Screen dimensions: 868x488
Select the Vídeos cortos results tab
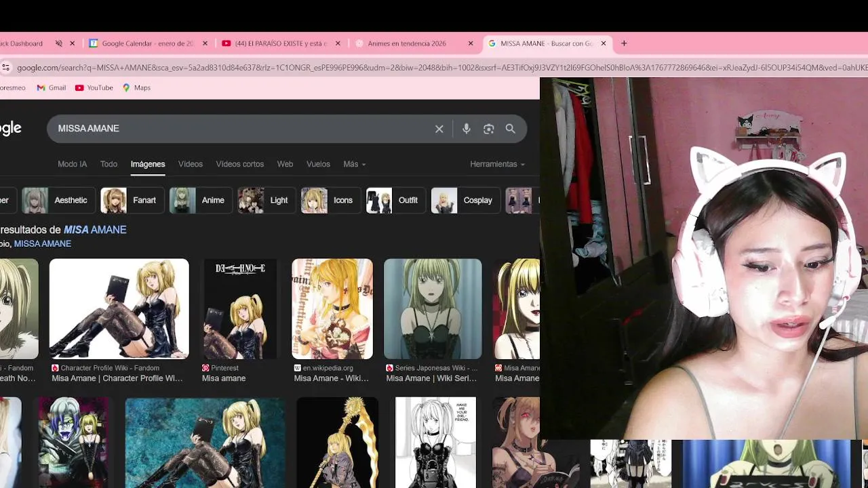point(239,164)
